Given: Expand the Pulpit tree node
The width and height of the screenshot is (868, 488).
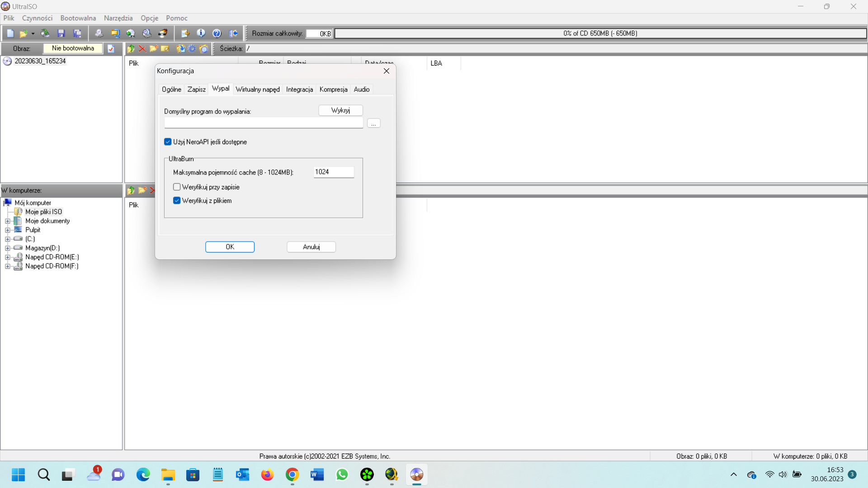Looking at the screenshot, I should [x=7, y=230].
